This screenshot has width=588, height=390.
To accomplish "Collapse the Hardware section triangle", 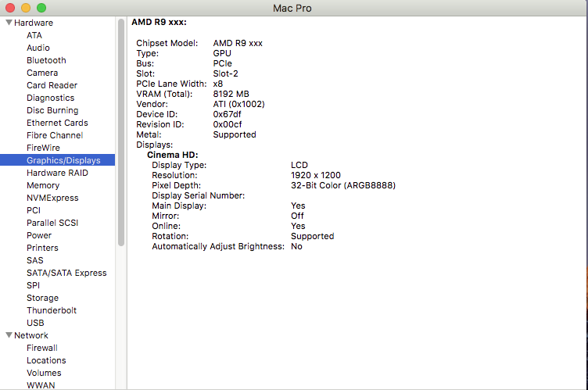I will 9,23.
